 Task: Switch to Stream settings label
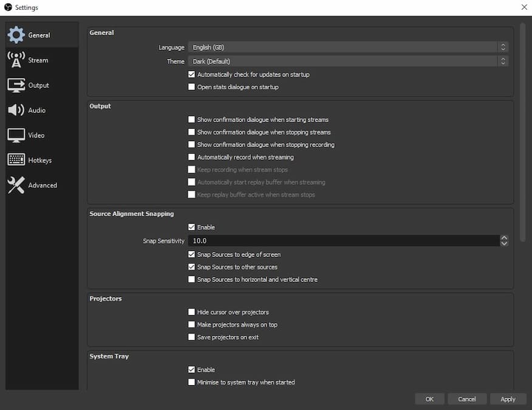click(38, 60)
